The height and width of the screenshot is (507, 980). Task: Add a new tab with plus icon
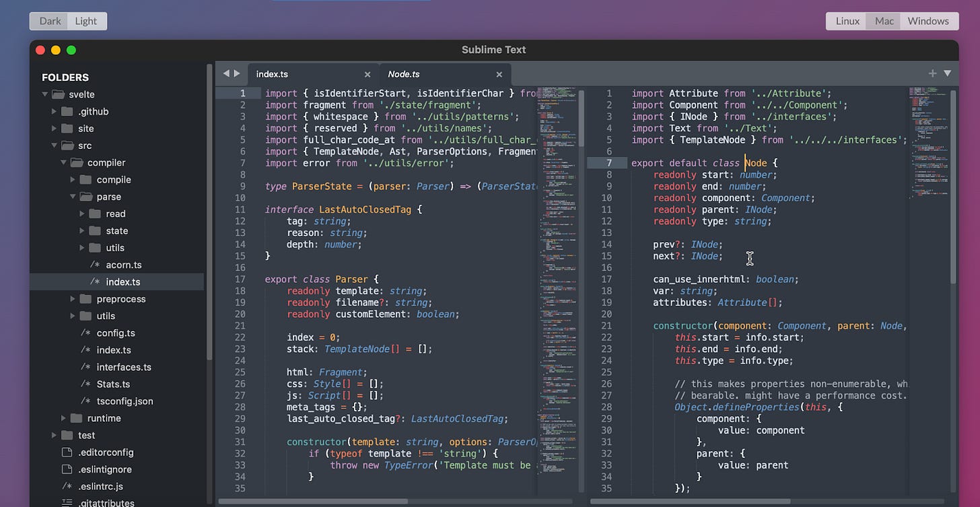pyautogui.click(x=932, y=73)
